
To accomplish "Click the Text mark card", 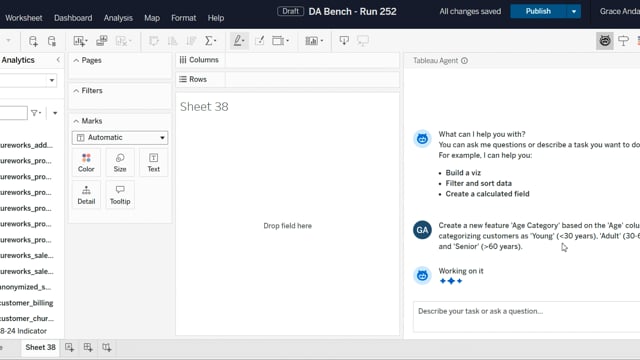I will pos(153,162).
